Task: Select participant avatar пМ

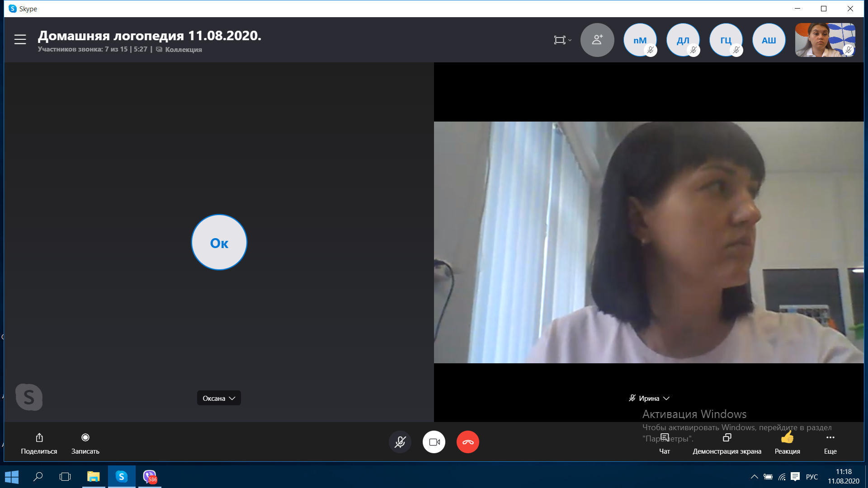Action: tap(640, 40)
